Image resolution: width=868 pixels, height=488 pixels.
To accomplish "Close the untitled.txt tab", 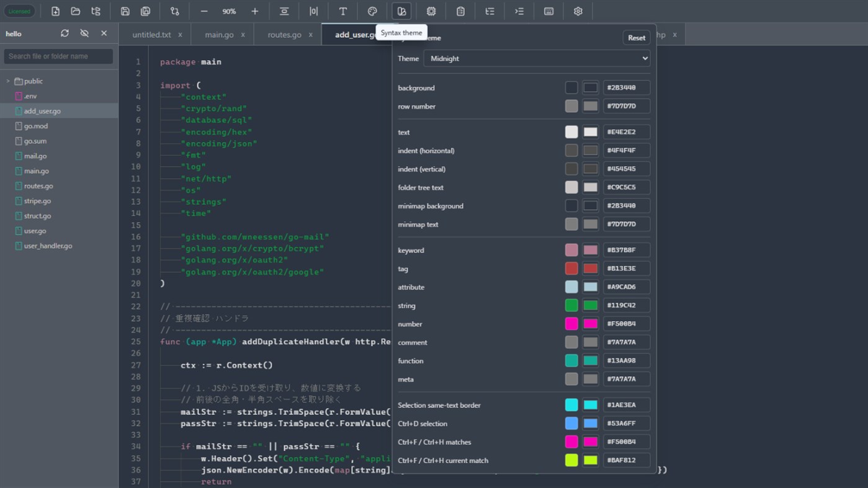I will tap(180, 35).
